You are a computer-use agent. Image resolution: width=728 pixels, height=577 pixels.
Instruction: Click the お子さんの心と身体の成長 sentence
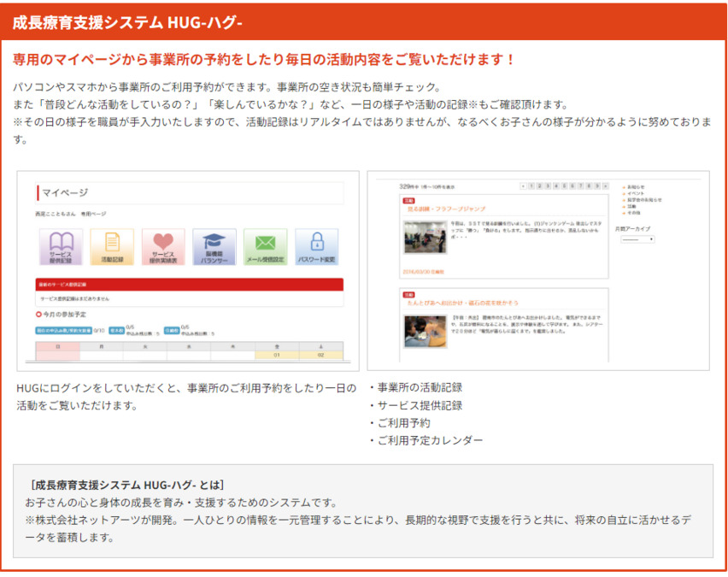[181, 503]
